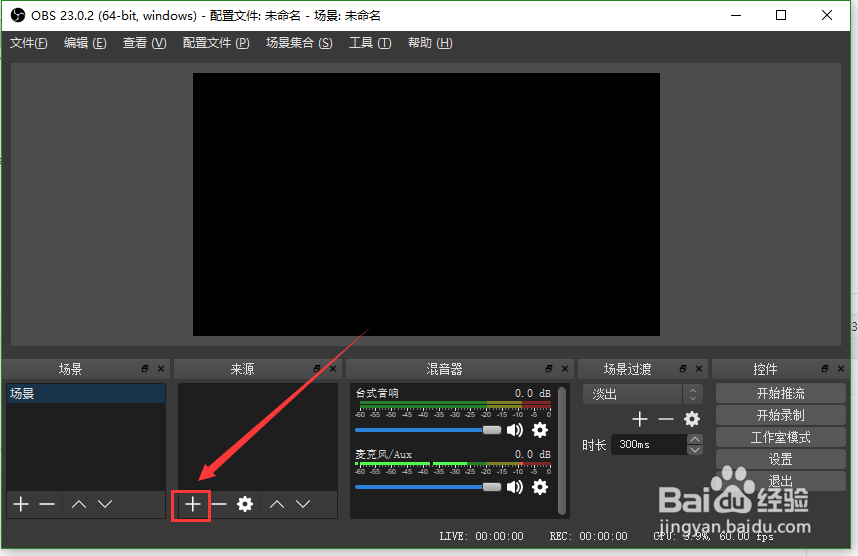Open the 查看(V) menu

144,43
